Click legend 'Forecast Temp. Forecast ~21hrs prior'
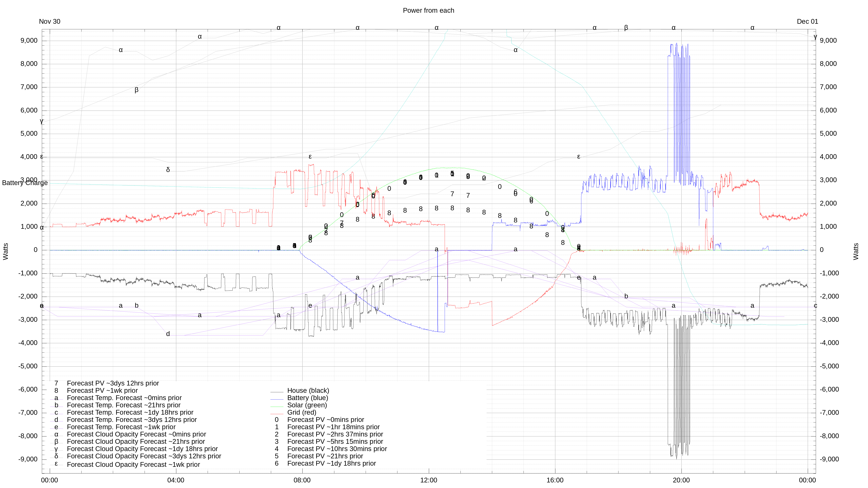Image resolution: width=868 pixels, height=488 pixels. tap(124, 405)
